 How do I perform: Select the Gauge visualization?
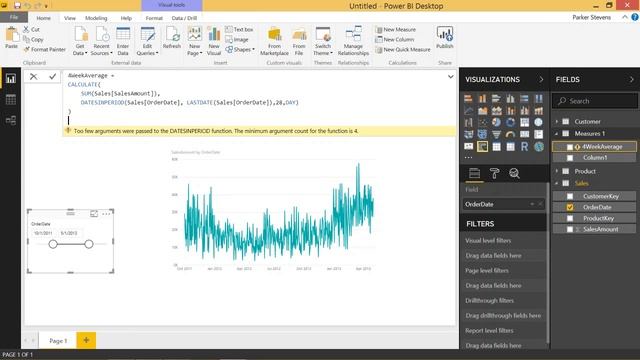point(511,134)
